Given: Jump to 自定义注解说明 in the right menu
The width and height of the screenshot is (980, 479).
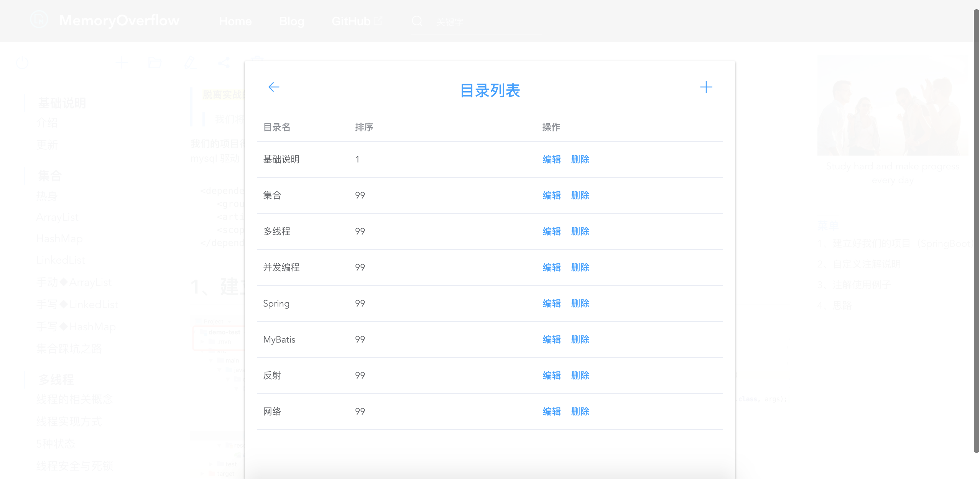Looking at the screenshot, I should [x=859, y=264].
